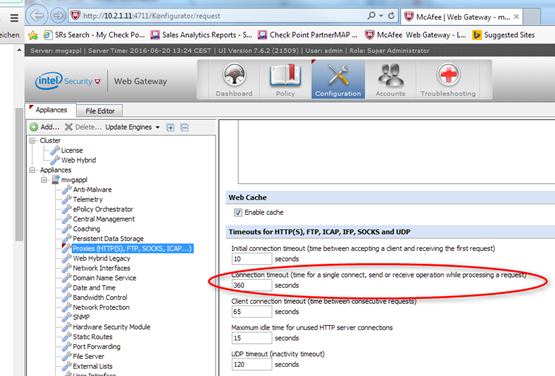This screenshot has width=555, height=376.
Task: Click the Add green plus icon
Action: (34, 127)
